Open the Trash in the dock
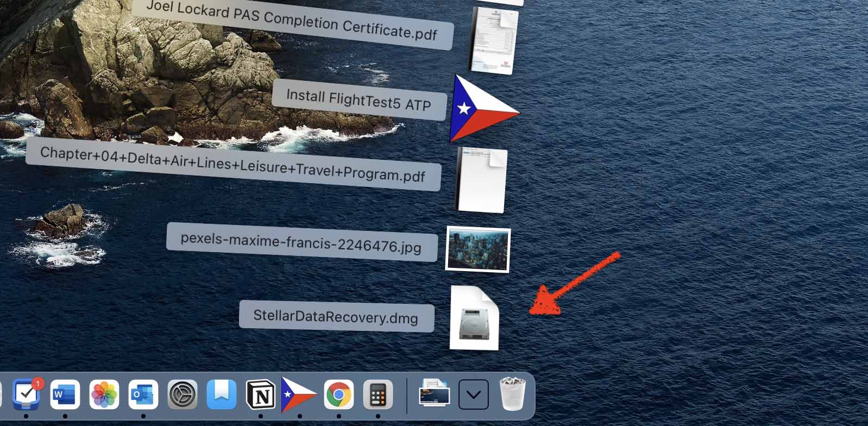 pos(512,394)
